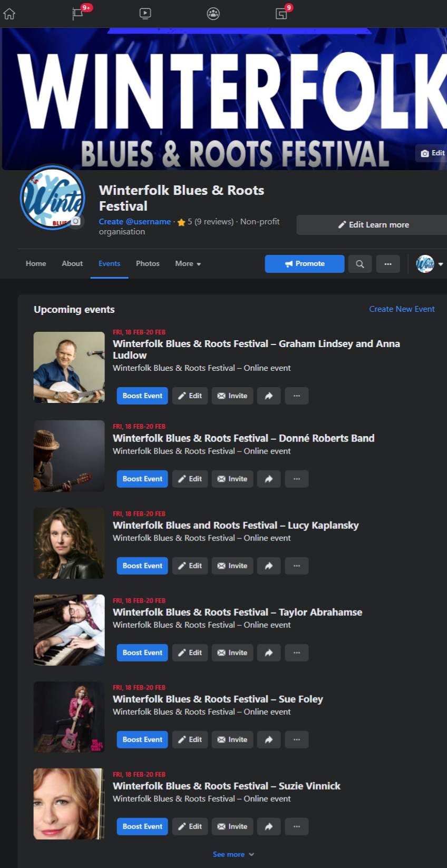This screenshot has width=447, height=868.
Task: Open the Taylor Abrahamse event thumbnail
Action: coord(69,630)
